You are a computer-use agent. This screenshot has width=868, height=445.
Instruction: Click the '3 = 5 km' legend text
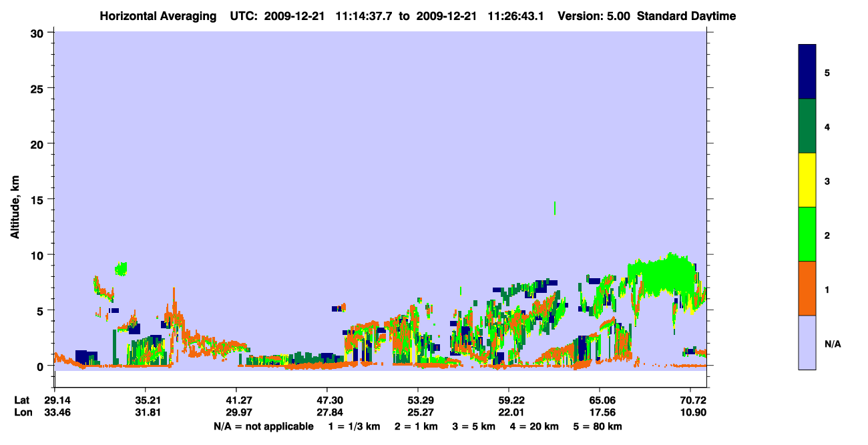[x=474, y=426]
